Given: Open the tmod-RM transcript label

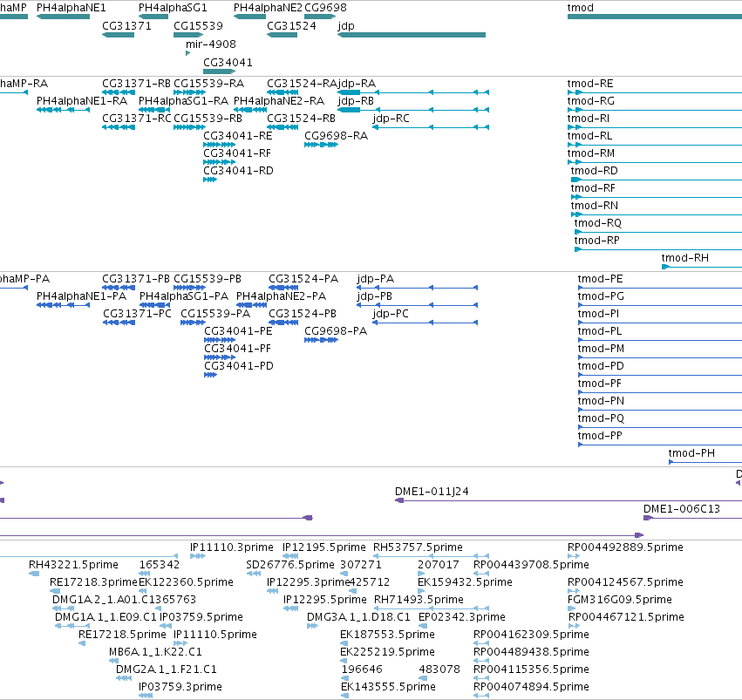Looking at the screenshot, I should pos(591,153).
